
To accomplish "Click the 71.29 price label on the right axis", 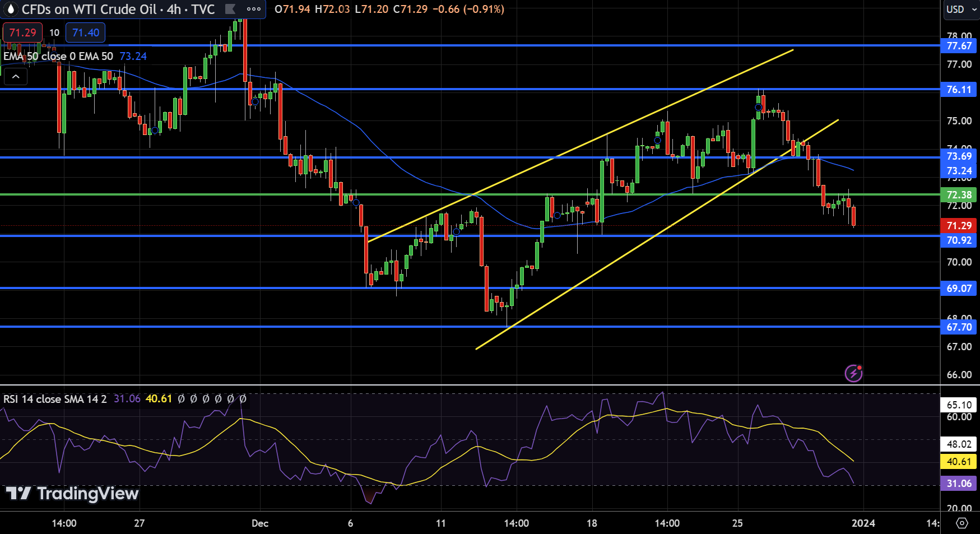I will [x=959, y=226].
